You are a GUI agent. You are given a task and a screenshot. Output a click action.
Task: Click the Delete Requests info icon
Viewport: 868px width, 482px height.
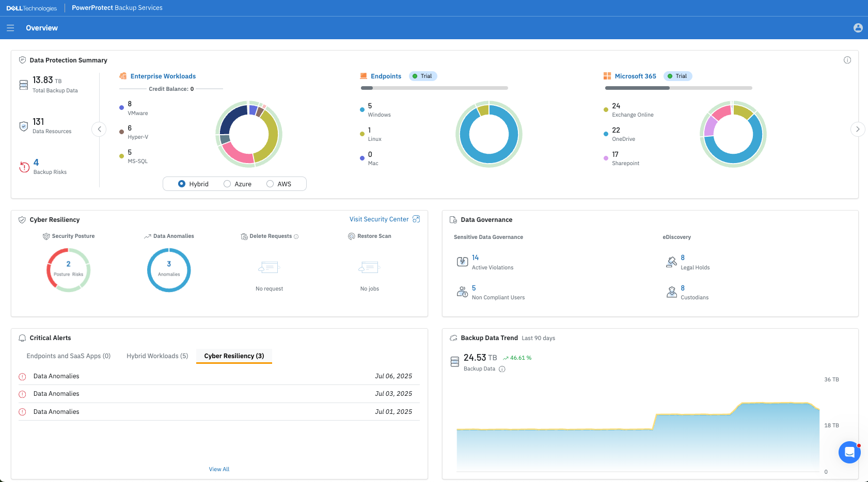point(296,236)
